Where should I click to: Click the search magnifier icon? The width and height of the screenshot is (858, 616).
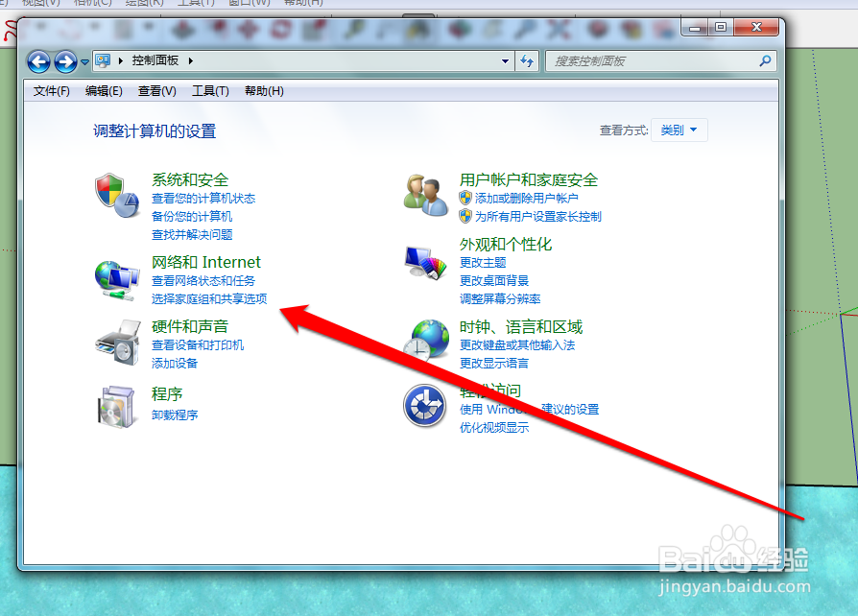pos(765,60)
